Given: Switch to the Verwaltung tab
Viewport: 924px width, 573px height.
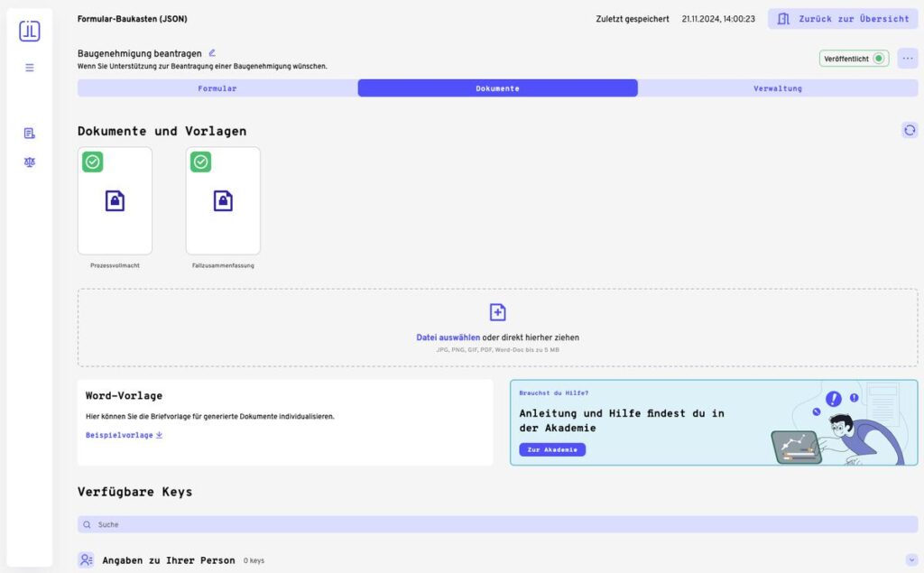Looking at the screenshot, I should [778, 88].
